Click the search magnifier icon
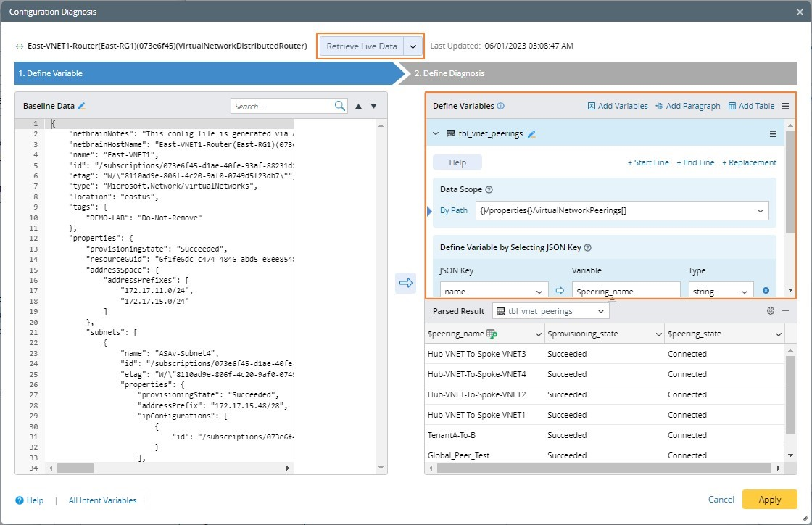 tap(340, 106)
